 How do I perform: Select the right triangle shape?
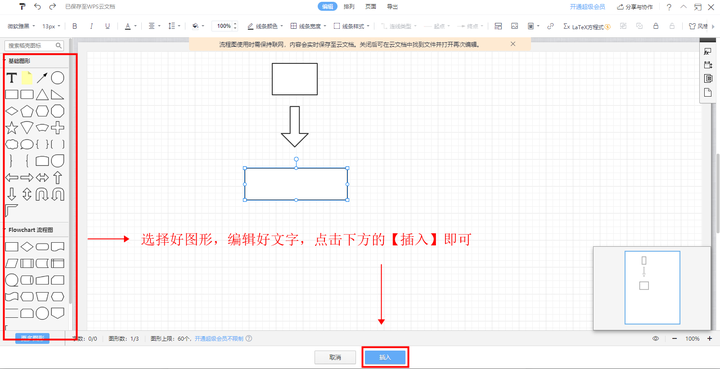click(57, 95)
